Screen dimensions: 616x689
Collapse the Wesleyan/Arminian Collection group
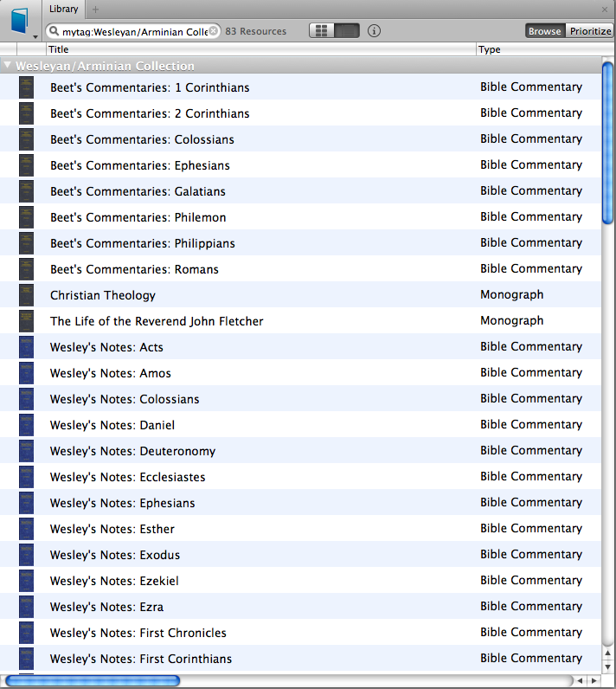(x=7, y=66)
